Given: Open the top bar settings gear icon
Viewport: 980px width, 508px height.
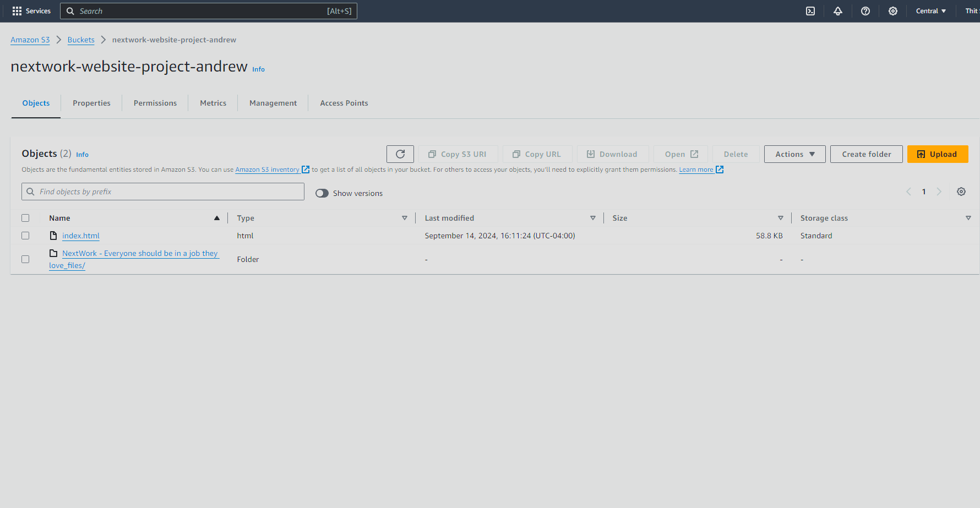Looking at the screenshot, I should click(893, 11).
